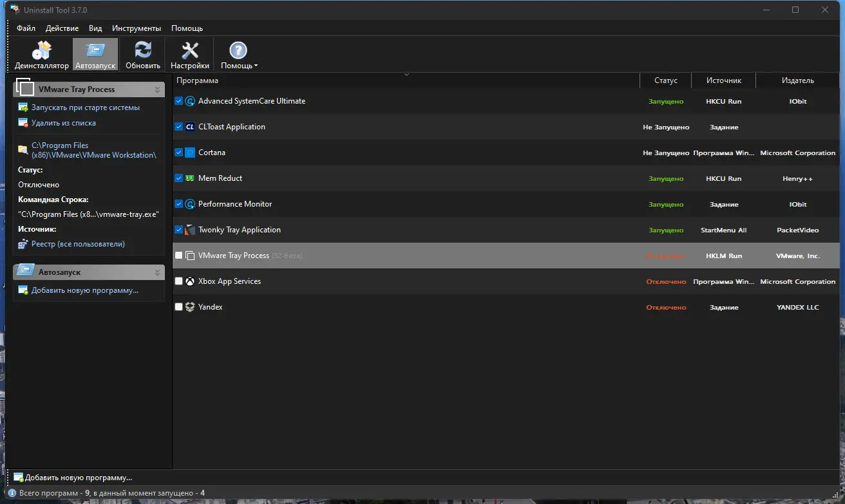Open Настройки settings from the toolbar
The height and width of the screenshot is (504, 845).
coord(190,55)
